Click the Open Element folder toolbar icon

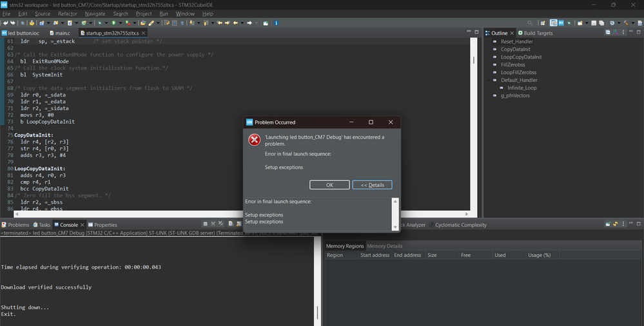[143, 23]
